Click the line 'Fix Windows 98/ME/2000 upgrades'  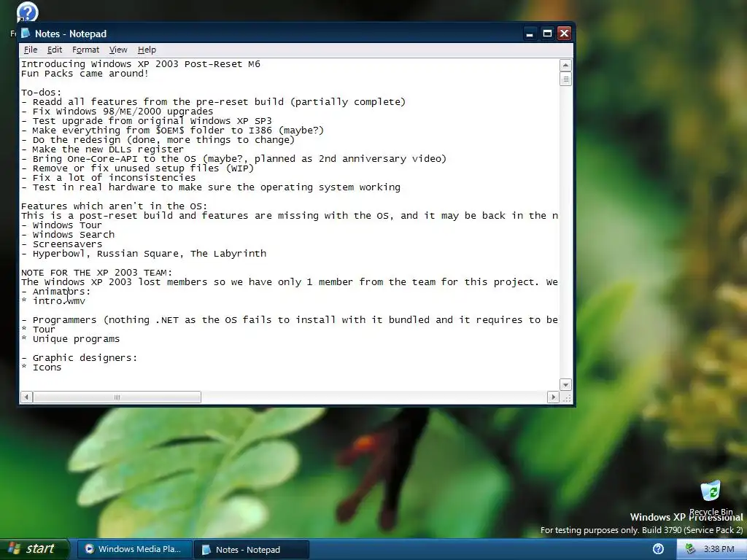pyautogui.click(x=117, y=112)
